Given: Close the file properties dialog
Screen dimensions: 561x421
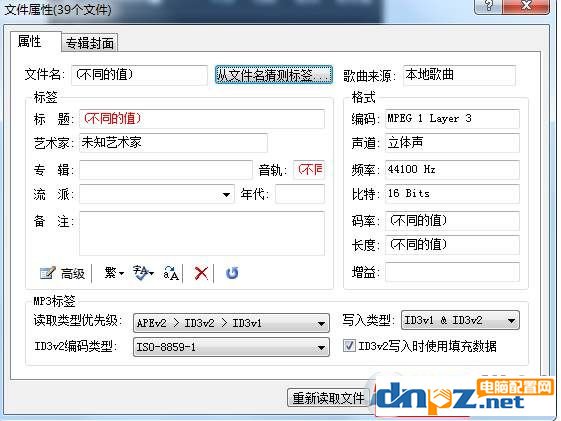Looking at the screenshot, I should click(x=526, y=5).
